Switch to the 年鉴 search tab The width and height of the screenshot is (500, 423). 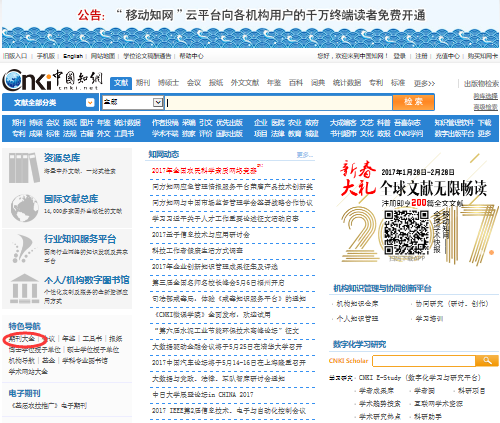pos(274,83)
